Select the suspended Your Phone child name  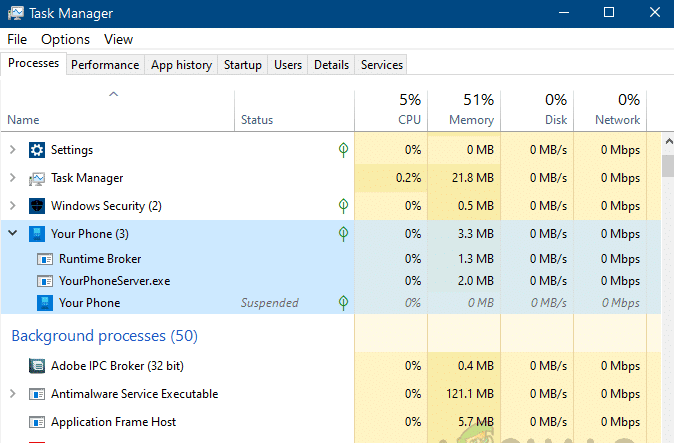click(x=89, y=303)
